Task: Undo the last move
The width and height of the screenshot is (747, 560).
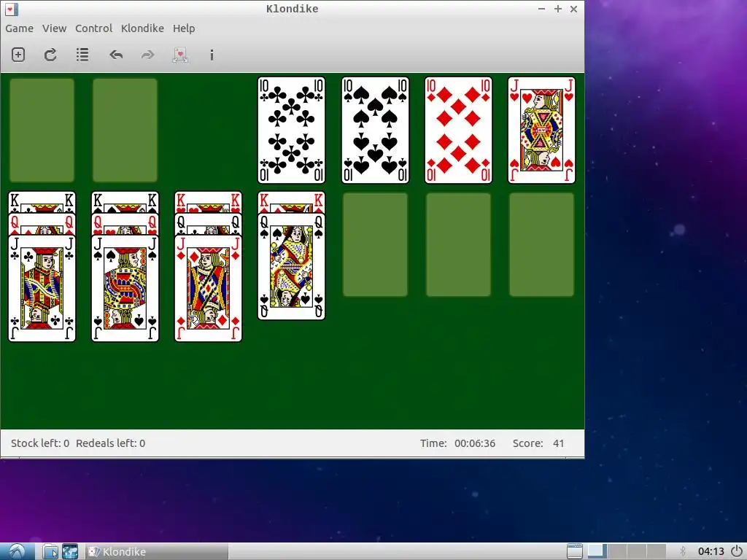Action: pyautogui.click(x=116, y=55)
